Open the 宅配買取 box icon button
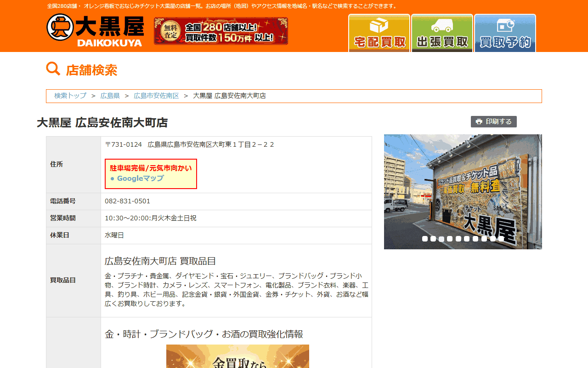588x368 pixels. (379, 33)
